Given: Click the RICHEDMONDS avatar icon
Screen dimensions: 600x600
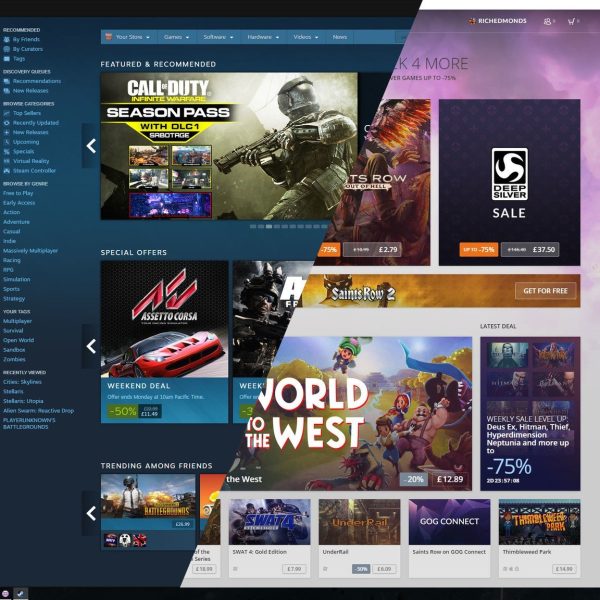Looking at the screenshot, I should (x=471, y=21).
